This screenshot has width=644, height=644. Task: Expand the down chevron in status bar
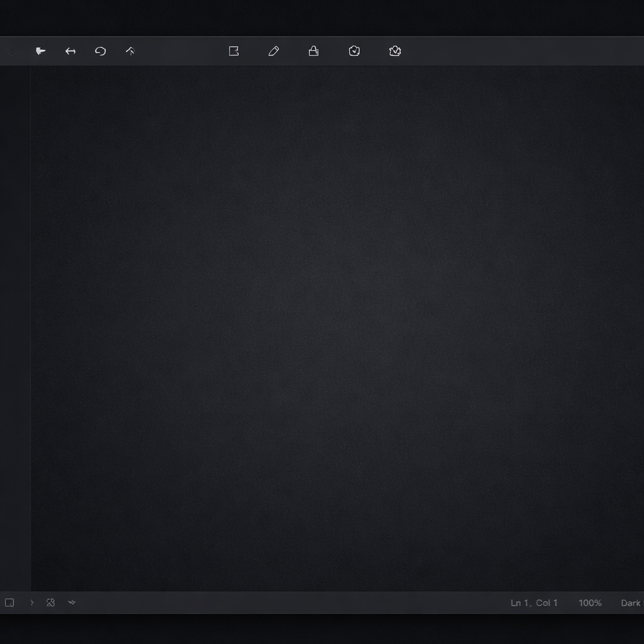[72, 602]
